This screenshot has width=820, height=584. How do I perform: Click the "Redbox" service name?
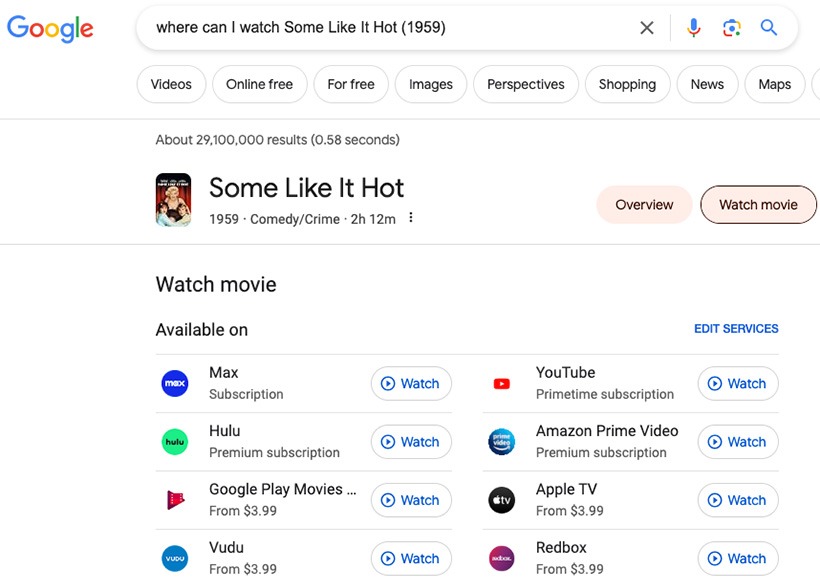[x=561, y=547]
